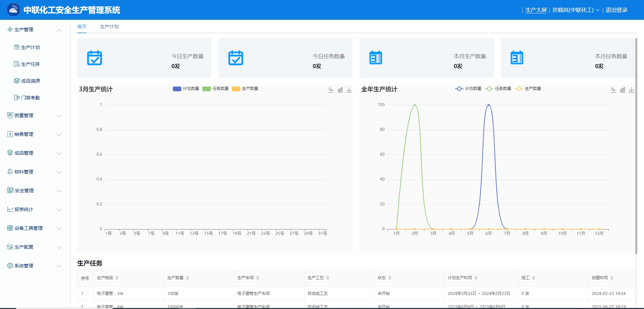Click the 系统管理 gear icon
The height and width of the screenshot is (309, 644).
pyautogui.click(x=10, y=266)
